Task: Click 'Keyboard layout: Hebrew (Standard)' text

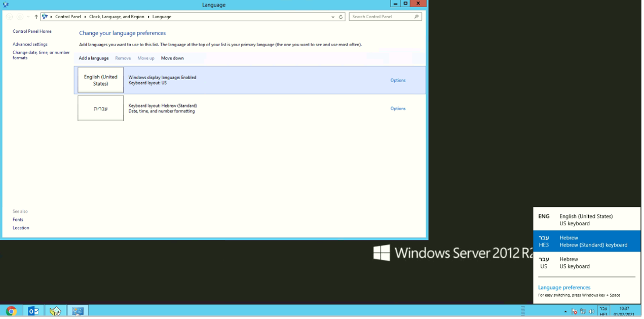Action: [x=163, y=105]
